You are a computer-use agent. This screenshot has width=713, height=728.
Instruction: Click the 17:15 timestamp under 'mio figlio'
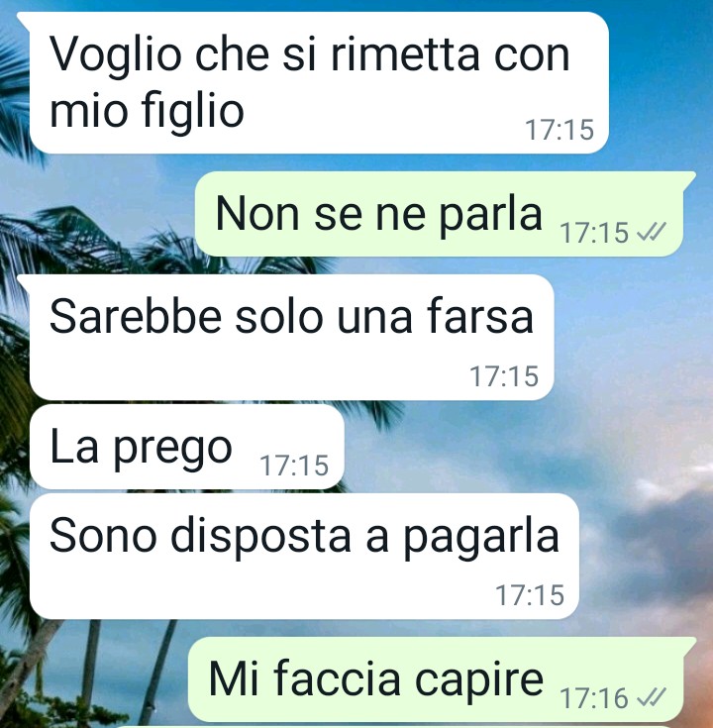pos(560,130)
